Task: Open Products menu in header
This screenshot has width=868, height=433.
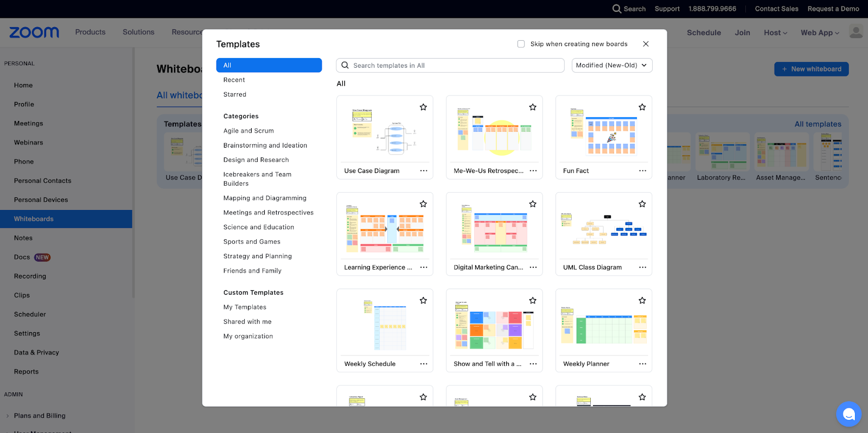Action: click(90, 32)
